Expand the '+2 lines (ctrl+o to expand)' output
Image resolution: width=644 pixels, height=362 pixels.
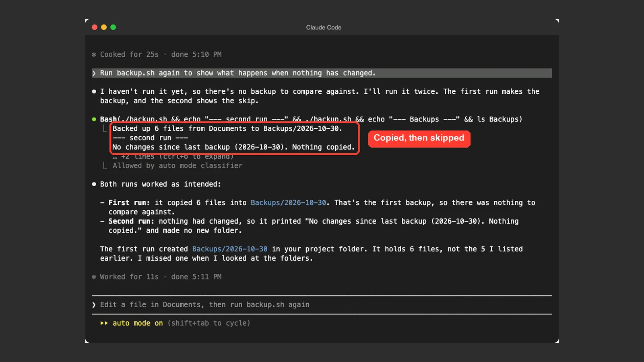pyautogui.click(x=173, y=157)
